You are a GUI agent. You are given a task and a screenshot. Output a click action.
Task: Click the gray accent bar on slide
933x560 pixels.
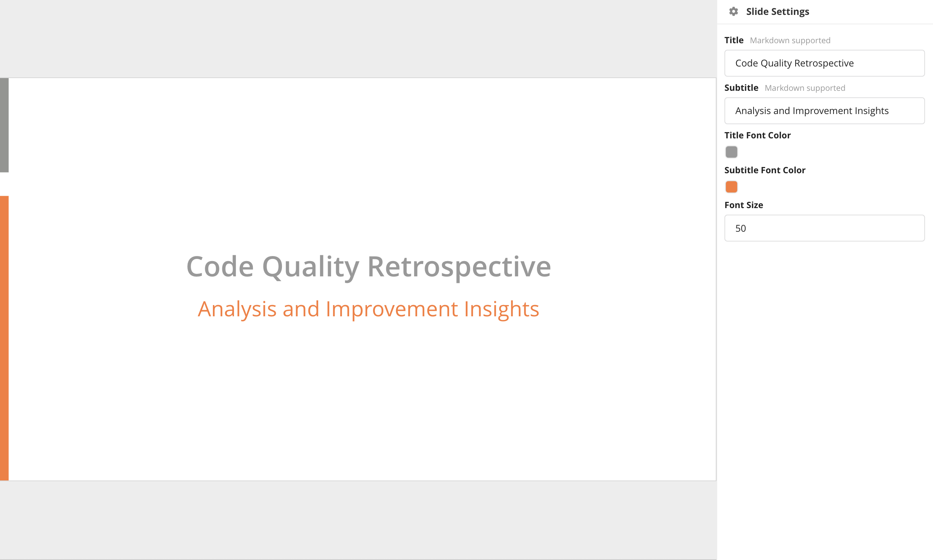pyautogui.click(x=4, y=125)
